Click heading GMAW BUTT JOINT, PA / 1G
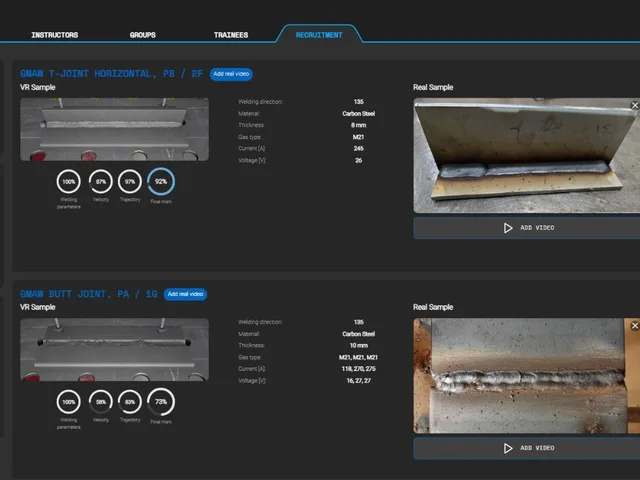 pos(89,294)
